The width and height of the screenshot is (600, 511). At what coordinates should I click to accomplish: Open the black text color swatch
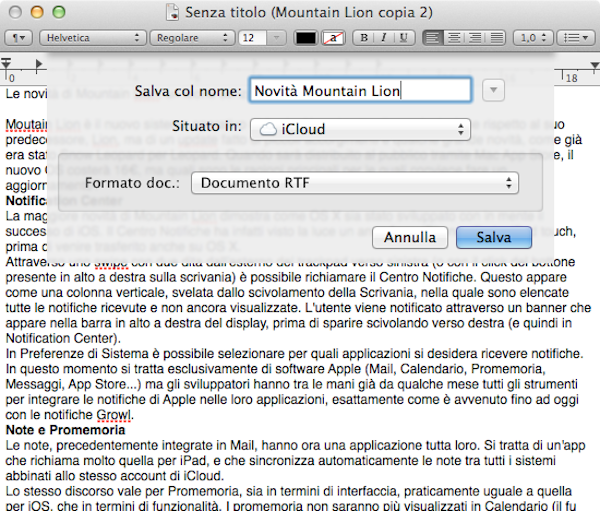click(x=306, y=38)
